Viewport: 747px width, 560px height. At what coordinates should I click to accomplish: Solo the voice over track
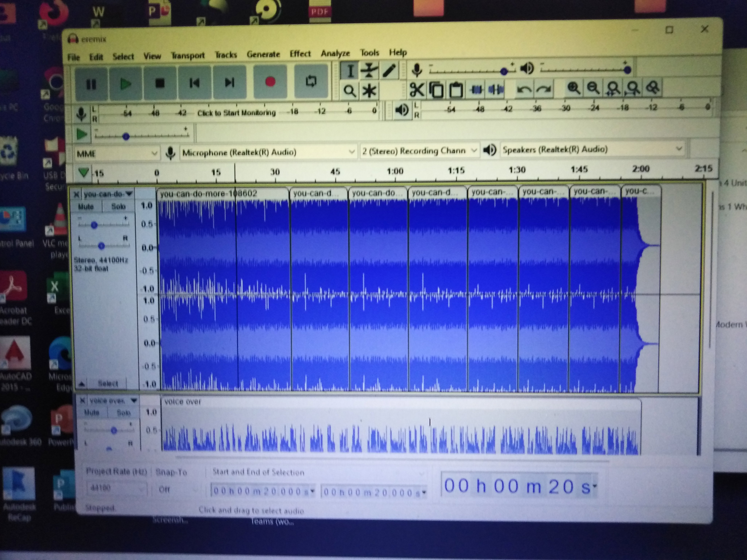pos(123,413)
